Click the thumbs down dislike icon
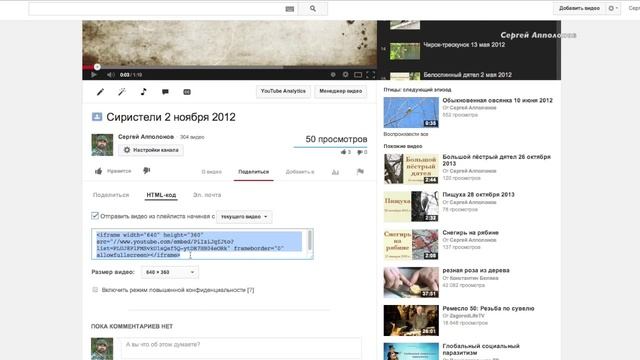This screenshot has width=640, height=360. 147,171
